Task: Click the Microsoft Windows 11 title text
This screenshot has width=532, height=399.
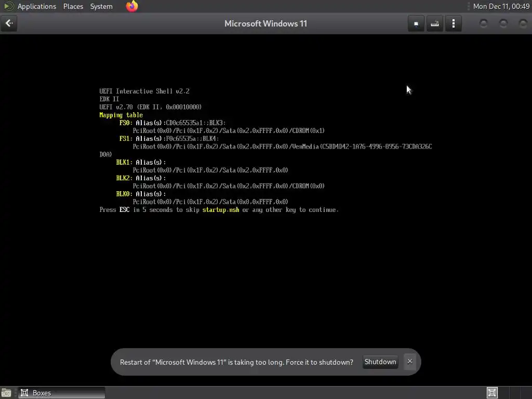Action: [x=265, y=24]
